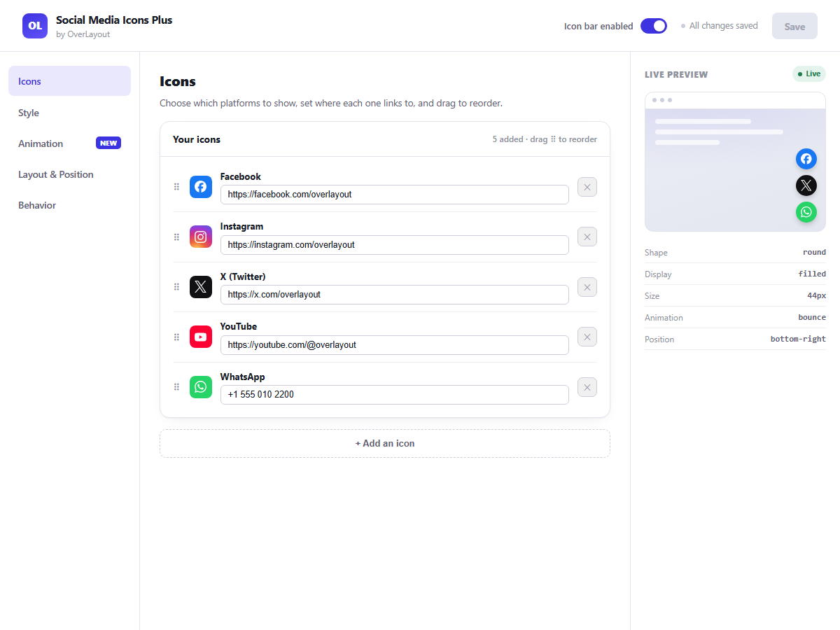This screenshot has height=630, width=840.
Task: Click the OL app logo
Action: (35, 26)
